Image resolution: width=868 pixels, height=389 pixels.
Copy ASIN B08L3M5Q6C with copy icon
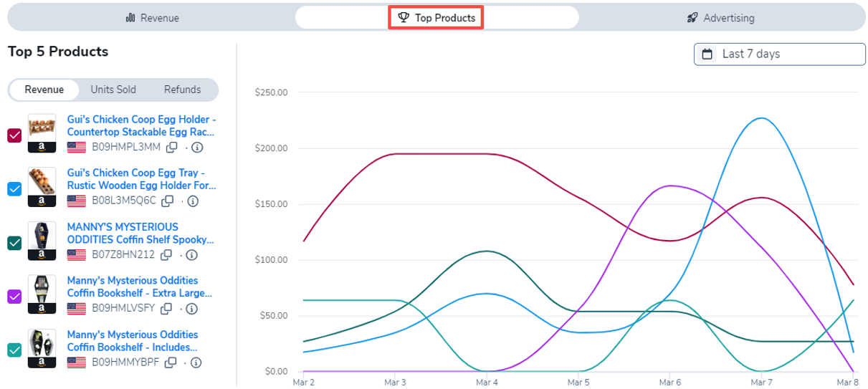pyautogui.click(x=168, y=201)
